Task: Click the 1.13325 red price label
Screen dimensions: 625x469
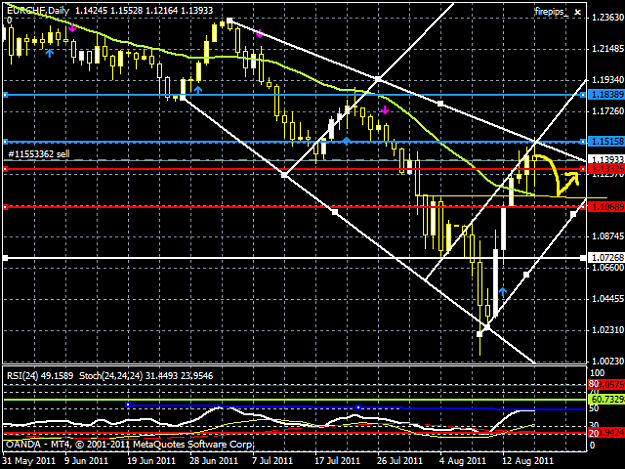Action: tap(607, 169)
